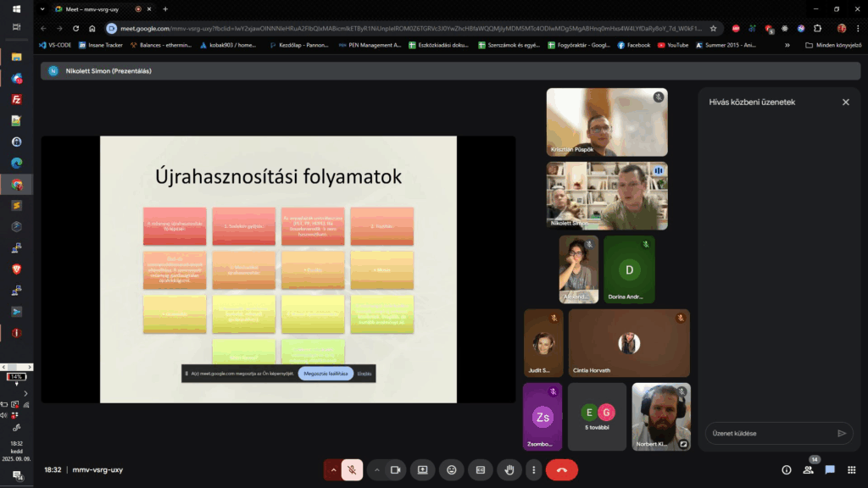
Task: Open the activities grid icon
Action: tap(851, 469)
